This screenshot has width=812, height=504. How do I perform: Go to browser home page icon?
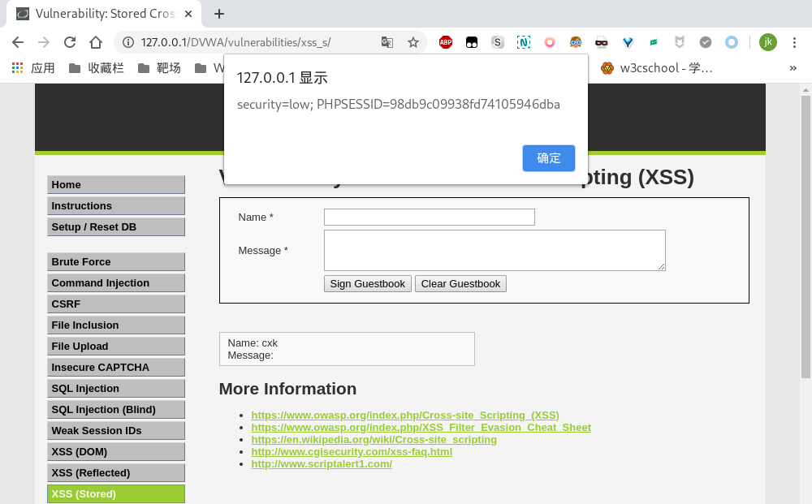[x=95, y=42]
